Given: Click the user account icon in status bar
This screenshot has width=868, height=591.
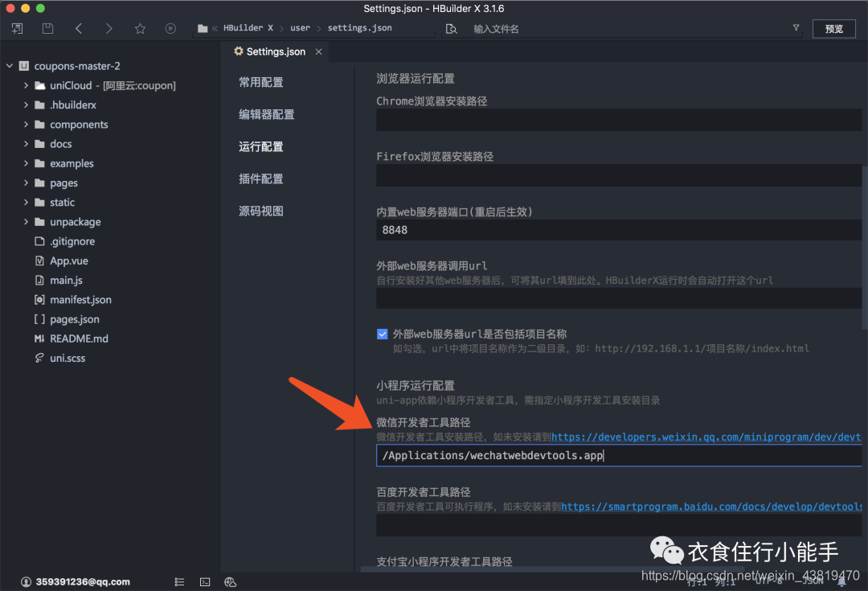Looking at the screenshot, I should 26,581.
